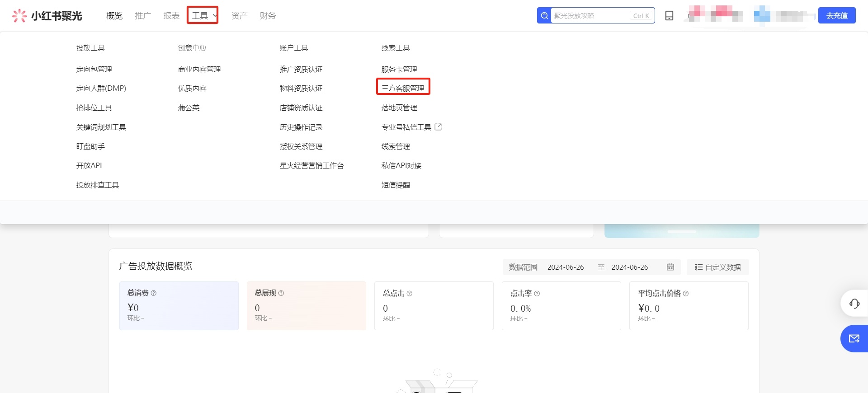
Task: Click the 总消费 data card
Action: [x=179, y=306]
